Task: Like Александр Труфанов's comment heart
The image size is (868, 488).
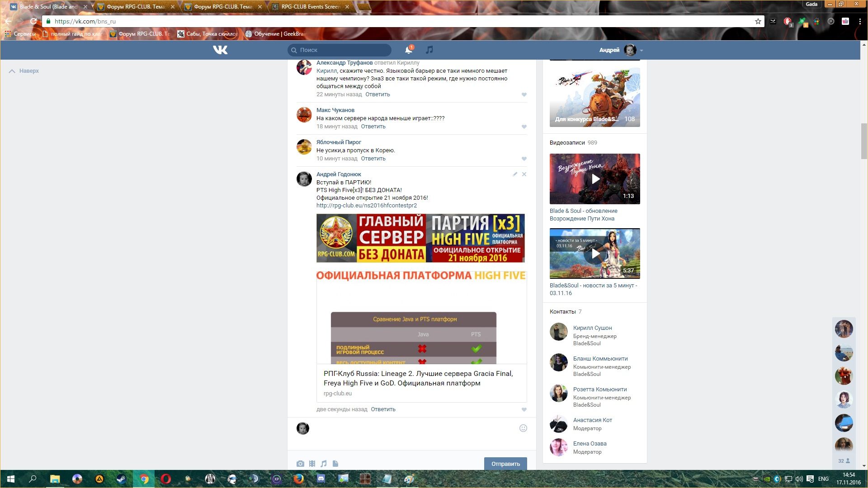Action: tap(524, 94)
